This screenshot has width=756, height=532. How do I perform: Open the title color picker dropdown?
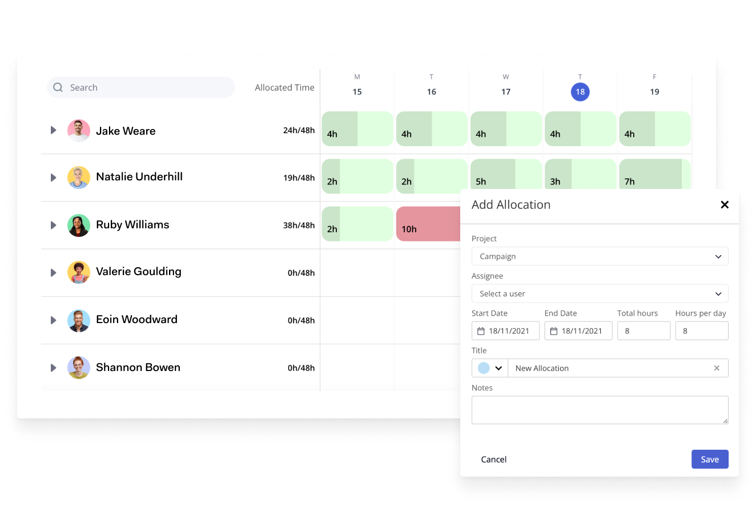(490, 368)
